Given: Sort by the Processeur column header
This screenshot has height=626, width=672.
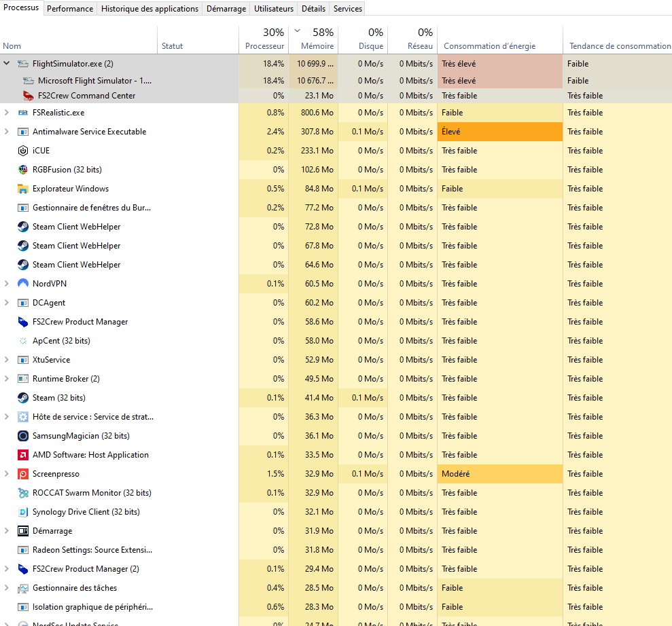Looking at the screenshot, I should (264, 40).
